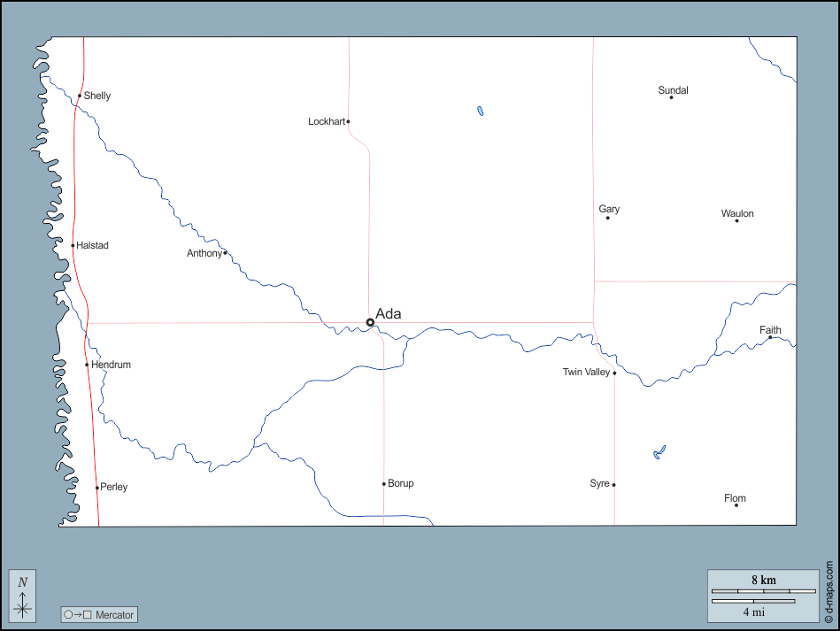
Task: Select the Flom town label
Action: tap(735, 498)
